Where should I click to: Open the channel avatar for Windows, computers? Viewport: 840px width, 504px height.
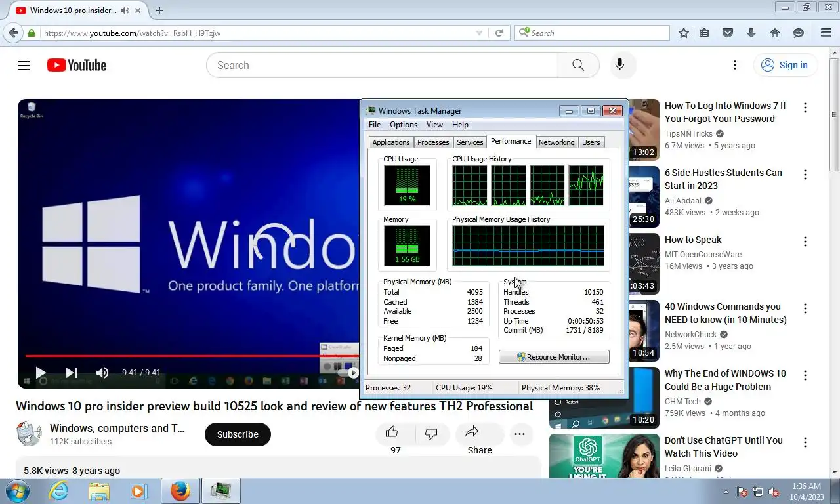29,433
